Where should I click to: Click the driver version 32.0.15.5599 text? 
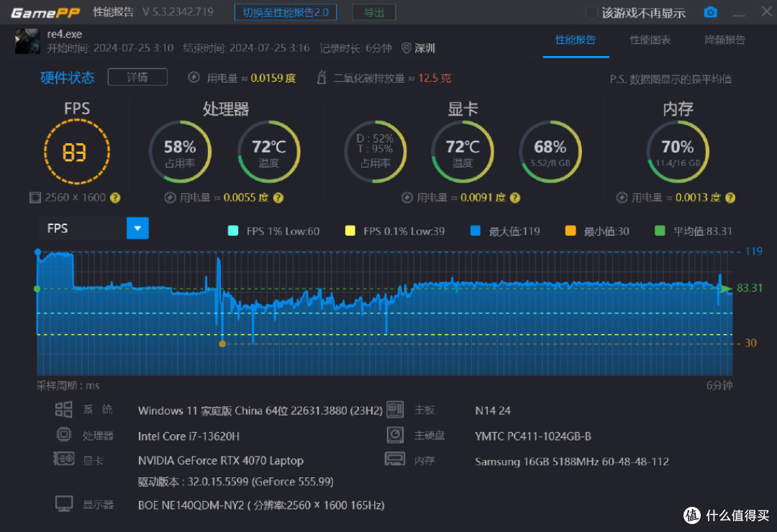pos(235,482)
